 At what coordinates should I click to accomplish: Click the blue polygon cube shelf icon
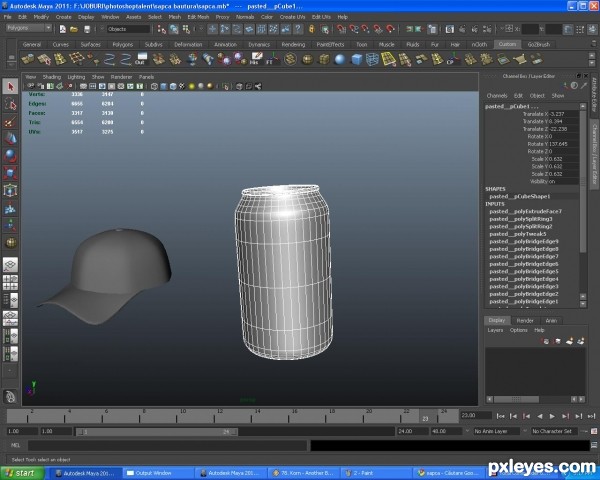click(356, 59)
